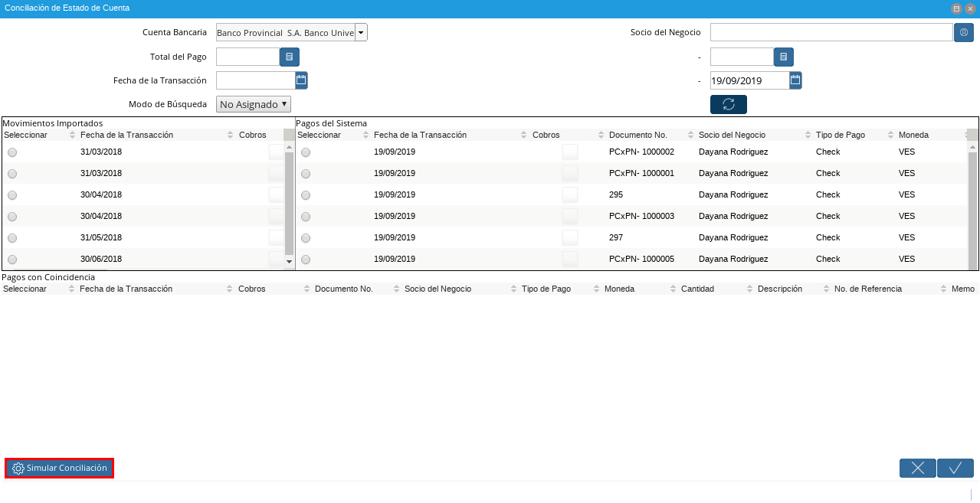The height and width of the screenshot is (503, 980).
Task: Select the imported movement dated 31/05/2018
Action: pos(12,238)
